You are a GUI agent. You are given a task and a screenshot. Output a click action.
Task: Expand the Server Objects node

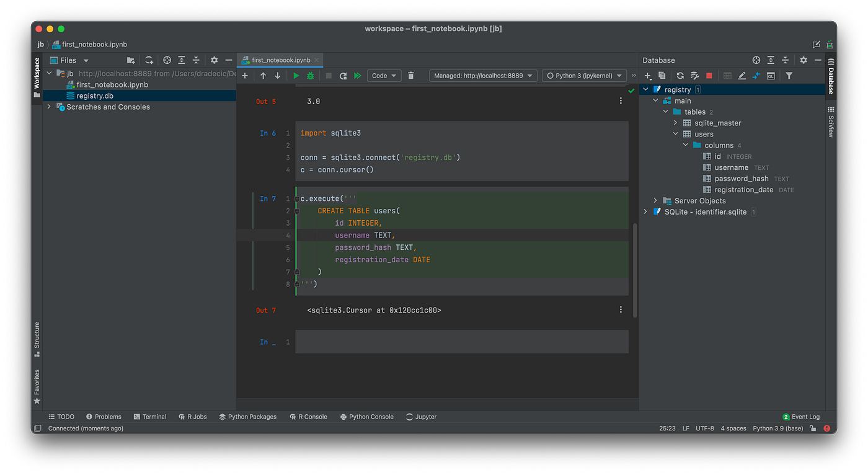coord(655,200)
